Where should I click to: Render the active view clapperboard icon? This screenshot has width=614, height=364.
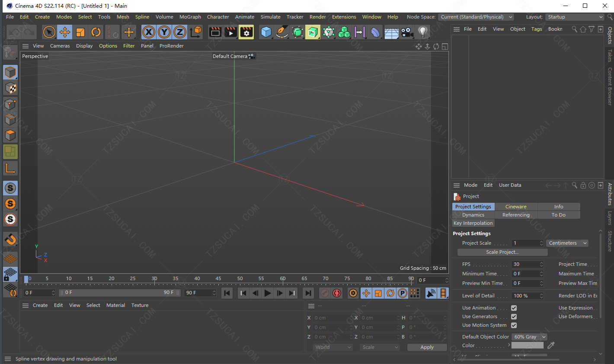(215, 32)
